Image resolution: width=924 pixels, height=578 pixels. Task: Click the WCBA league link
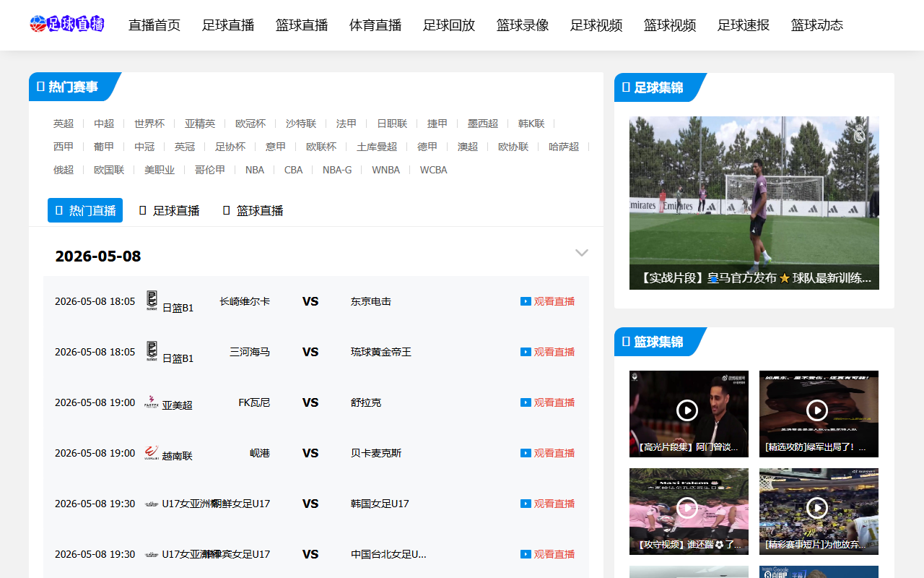click(x=434, y=170)
